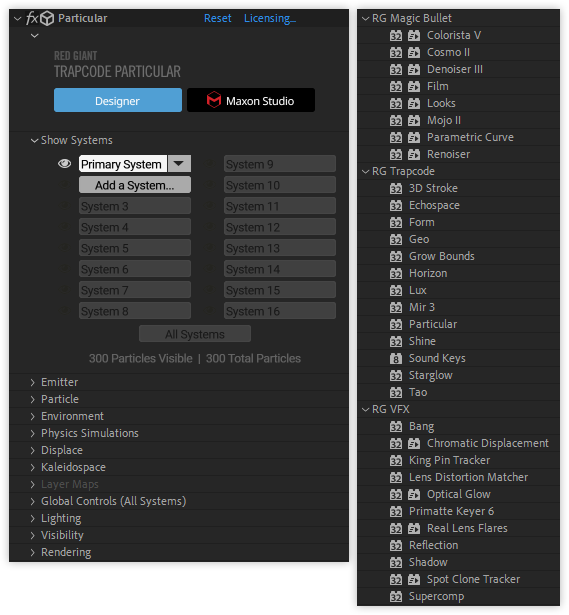Click the 32-bit icon beside Renoiser
Image resolution: width=569 pixels, height=615 pixels.
[396, 155]
